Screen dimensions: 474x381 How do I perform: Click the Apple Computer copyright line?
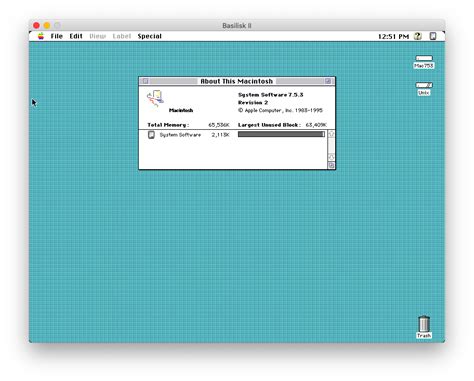coord(280,110)
